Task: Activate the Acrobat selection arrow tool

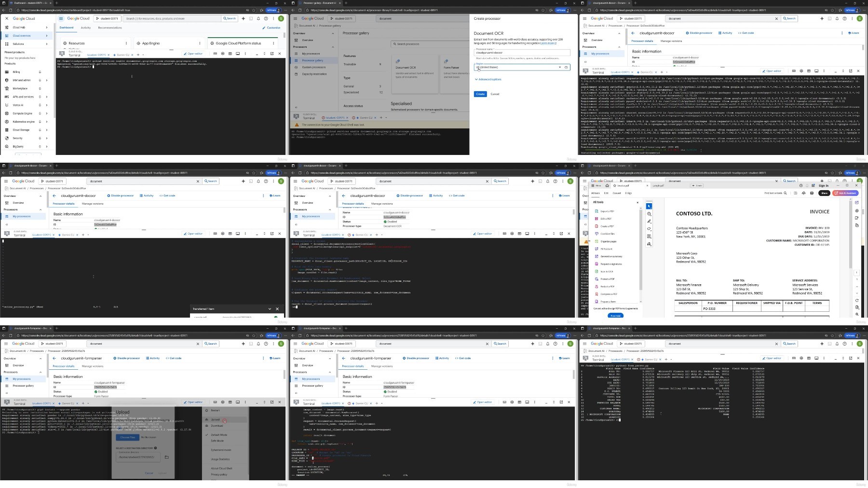Action: click(649, 206)
